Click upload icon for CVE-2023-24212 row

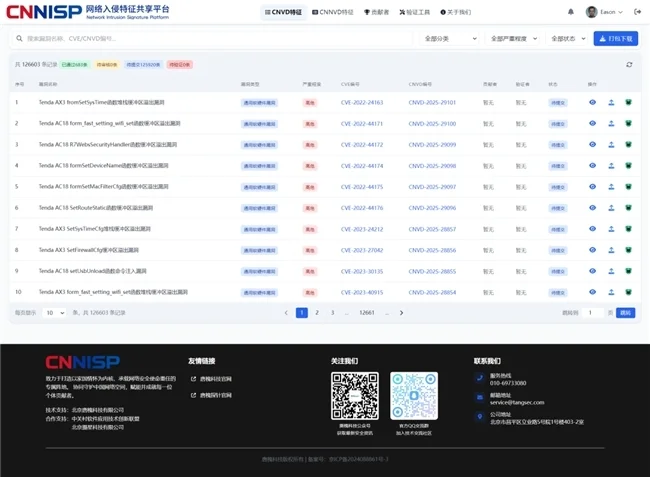[x=610, y=229]
